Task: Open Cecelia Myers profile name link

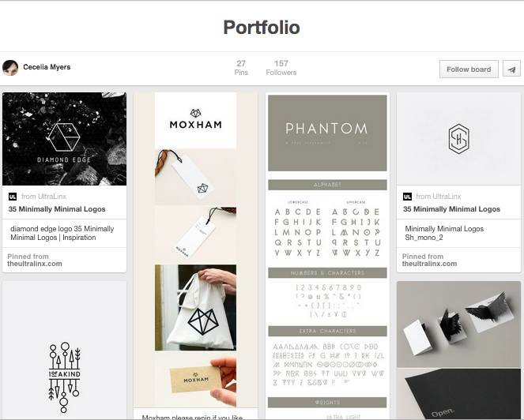Action: (47, 67)
